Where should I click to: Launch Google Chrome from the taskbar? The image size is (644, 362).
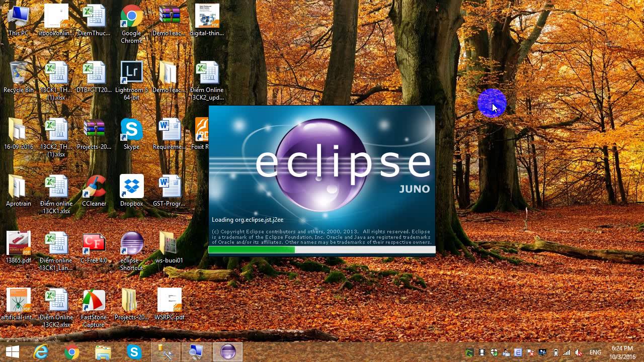71,352
